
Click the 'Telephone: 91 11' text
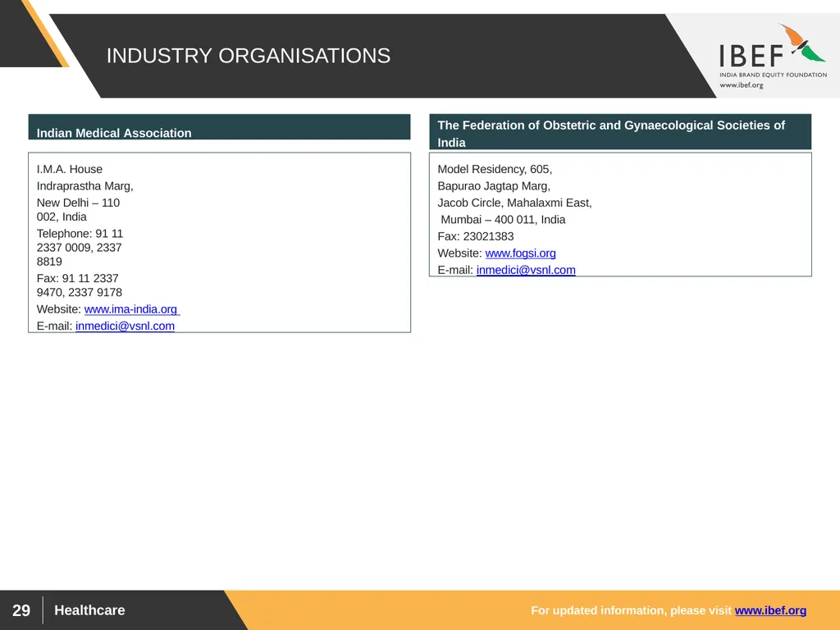(x=80, y=234)
